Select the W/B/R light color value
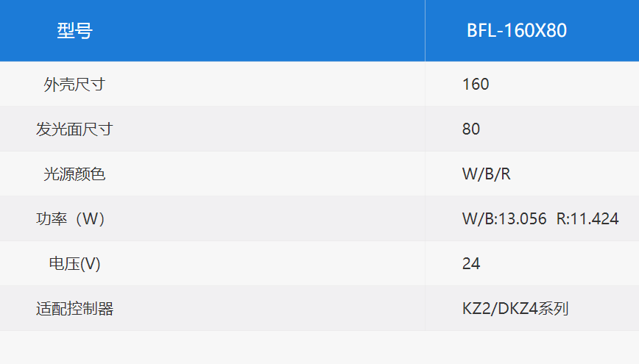Screen dimensions: 639x364 click(486, 174)
